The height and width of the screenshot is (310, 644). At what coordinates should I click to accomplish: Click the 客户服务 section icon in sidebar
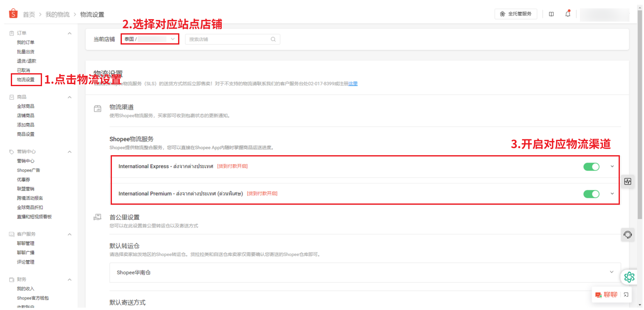point(12,234)
